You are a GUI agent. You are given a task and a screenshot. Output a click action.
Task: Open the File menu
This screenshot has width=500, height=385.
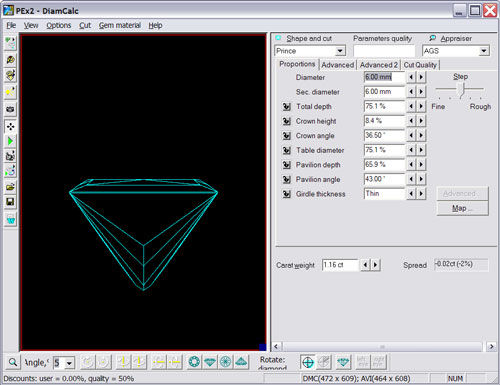(11, 25)
